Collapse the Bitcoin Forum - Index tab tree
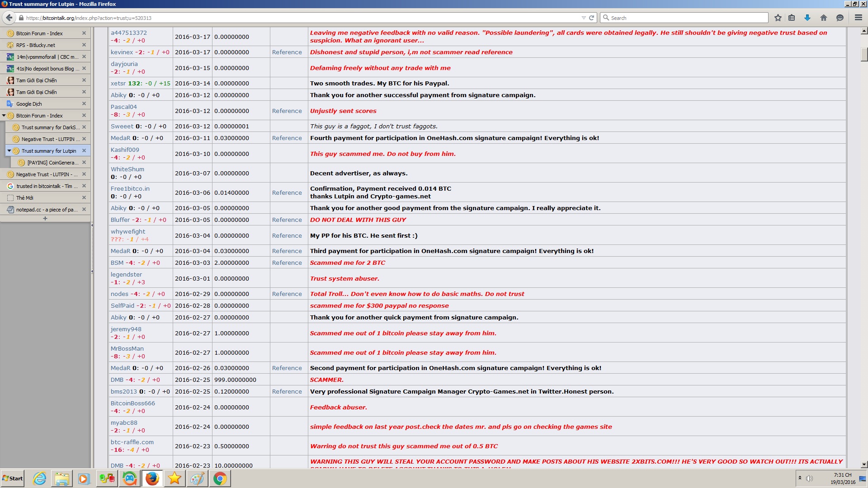This screenshot has height=488, width=868. 4,116
